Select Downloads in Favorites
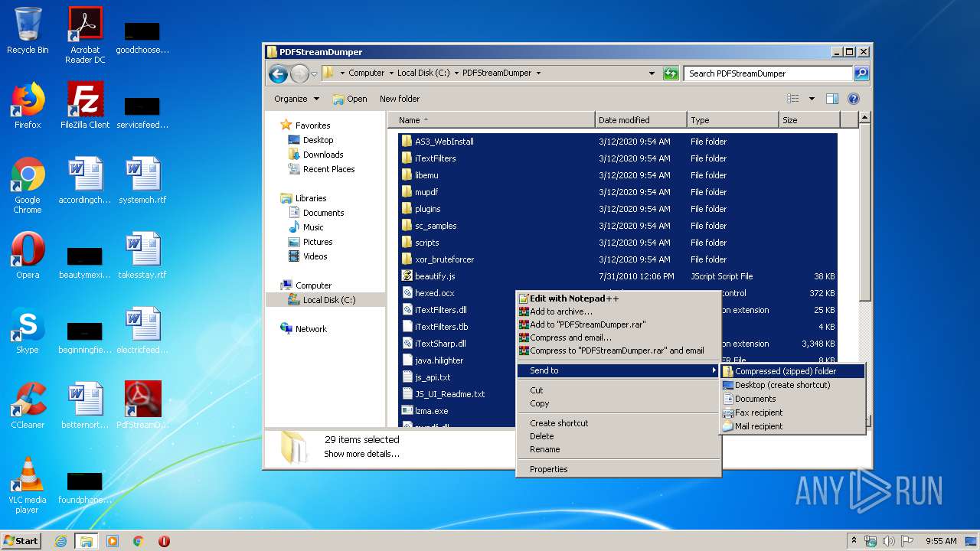 point(315,155)
